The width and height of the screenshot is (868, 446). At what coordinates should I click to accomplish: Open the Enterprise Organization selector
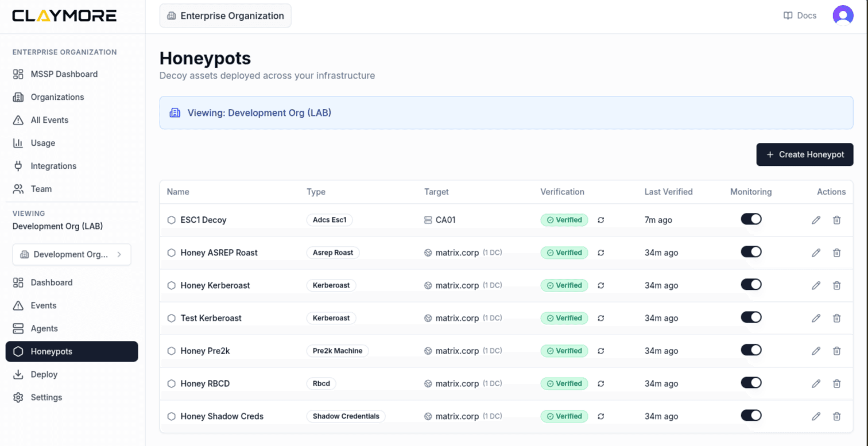point(226,15)
